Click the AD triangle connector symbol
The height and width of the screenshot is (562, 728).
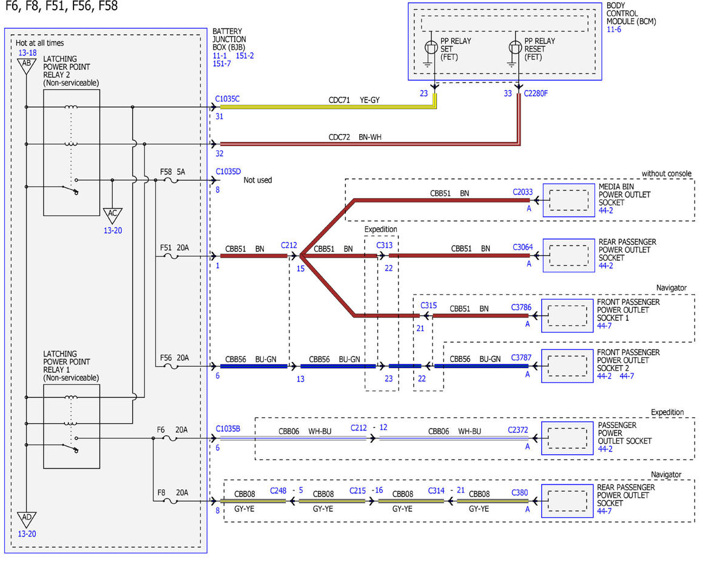tap(26, 520)
